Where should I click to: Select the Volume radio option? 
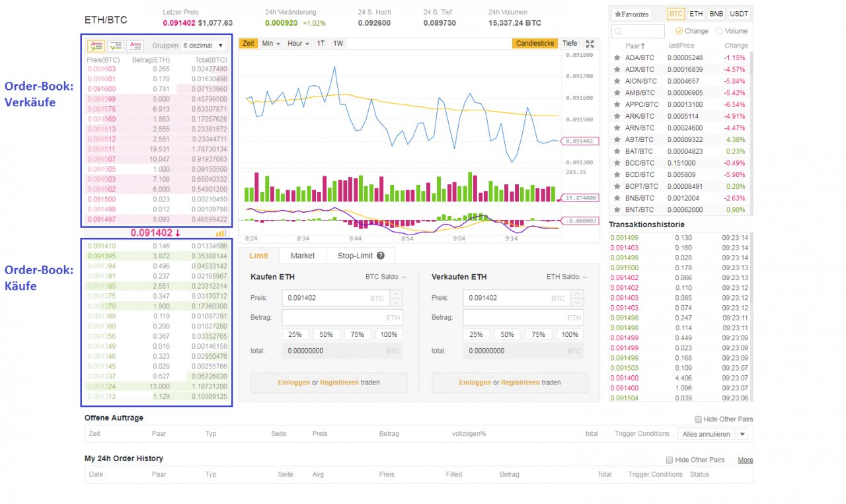[718, 31]
